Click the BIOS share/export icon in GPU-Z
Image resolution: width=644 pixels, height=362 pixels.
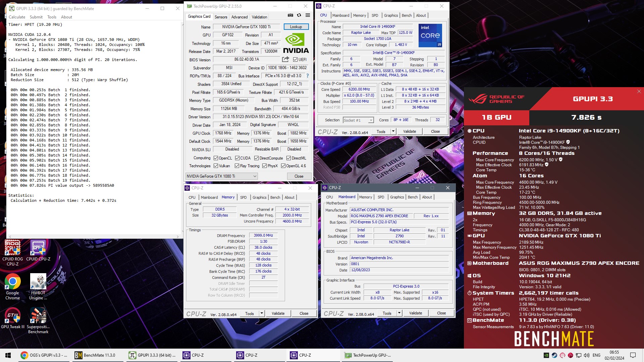tap(285, 59)
